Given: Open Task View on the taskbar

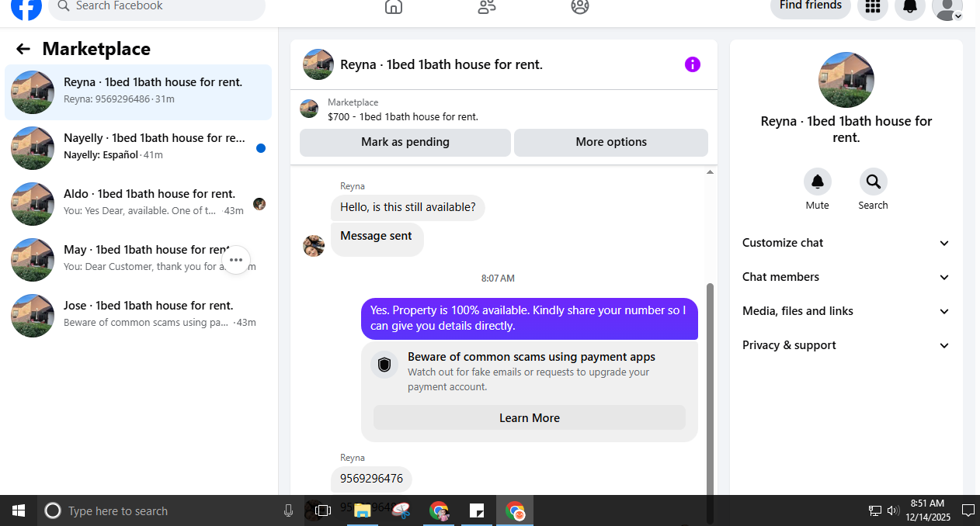Looking at the screenshot, I should coord(323,510).
